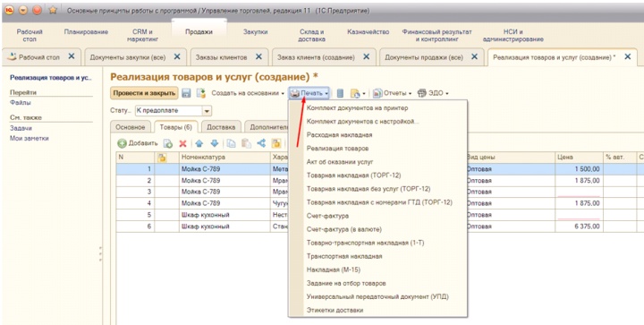Expand the status combo box arrow

[207, 111]
